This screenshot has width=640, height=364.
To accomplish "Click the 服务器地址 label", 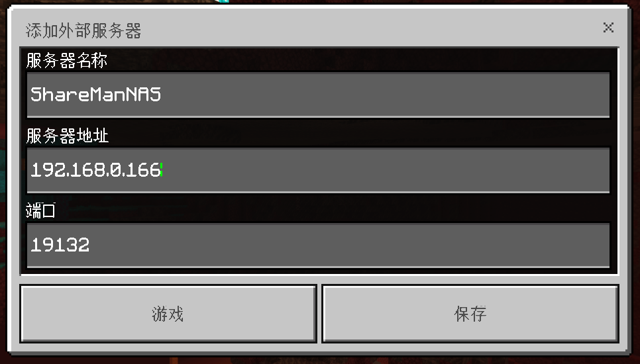I will 68,135.
